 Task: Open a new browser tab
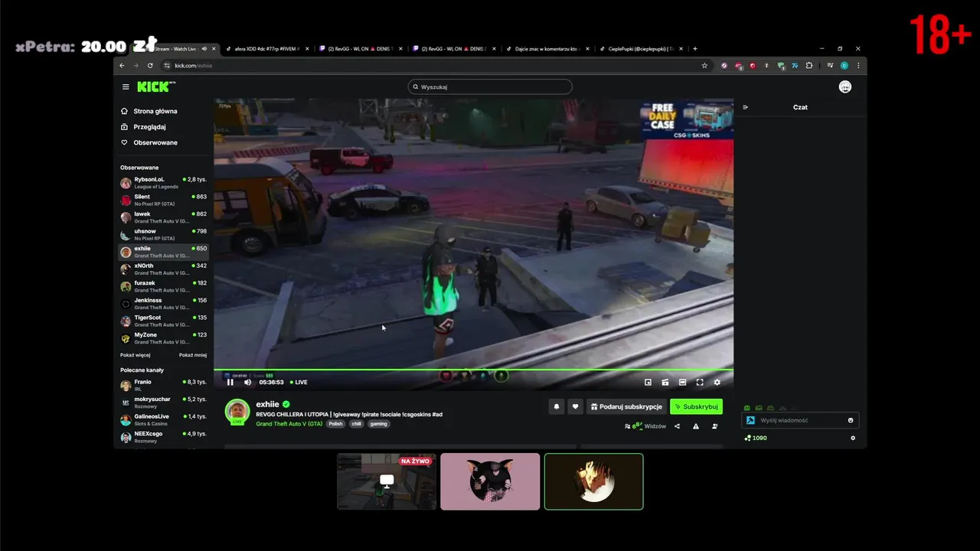[x=695, y=48]
